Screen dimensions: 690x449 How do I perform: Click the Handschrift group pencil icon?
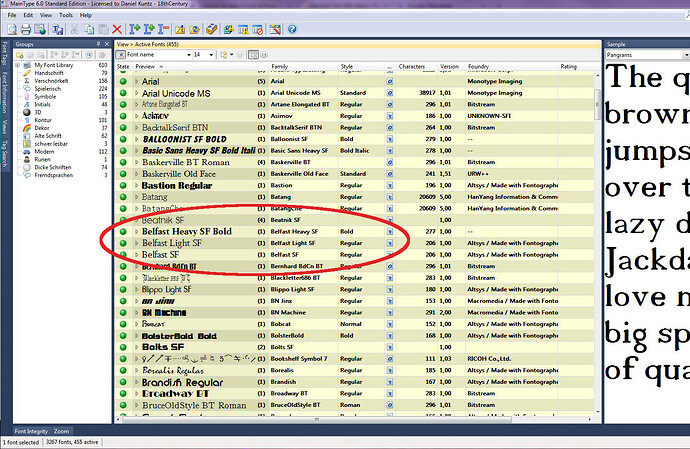27,73
